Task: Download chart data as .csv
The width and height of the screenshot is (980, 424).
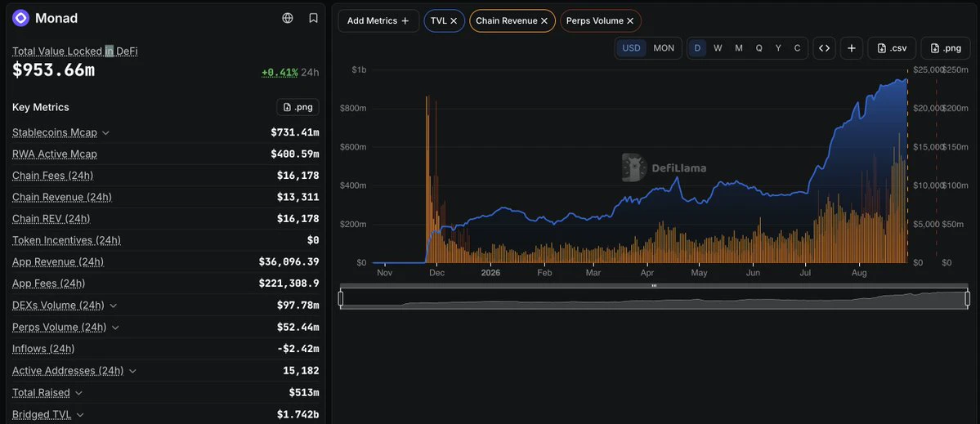Action: [x=892, y=48]
